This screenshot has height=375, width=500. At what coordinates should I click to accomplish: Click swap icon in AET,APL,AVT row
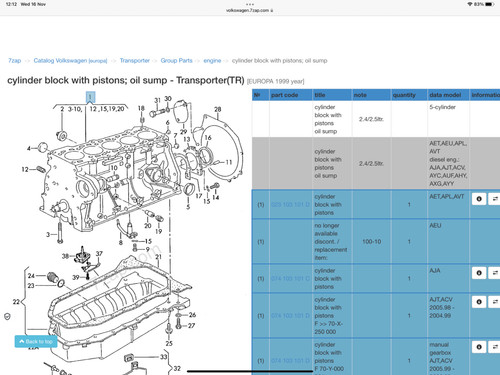(495, 199)
